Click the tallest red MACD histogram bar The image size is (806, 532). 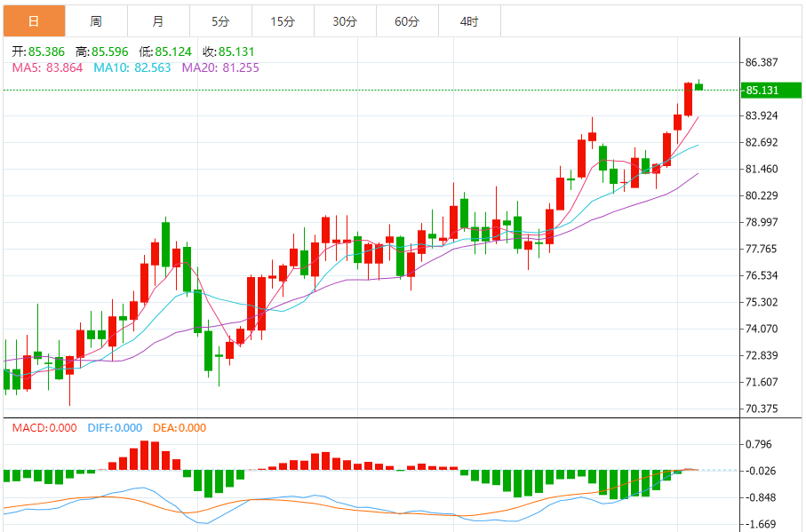[145, 456]
